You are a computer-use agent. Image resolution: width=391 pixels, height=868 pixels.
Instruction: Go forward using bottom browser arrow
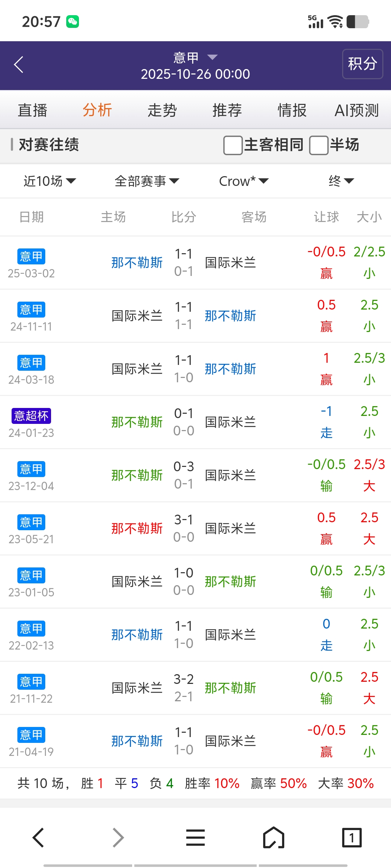118,837
